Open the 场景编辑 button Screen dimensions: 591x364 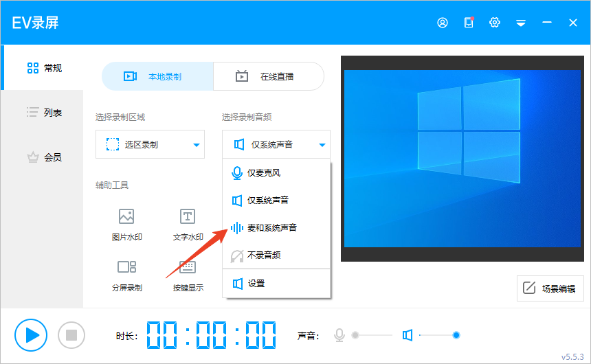click(550, 288)
